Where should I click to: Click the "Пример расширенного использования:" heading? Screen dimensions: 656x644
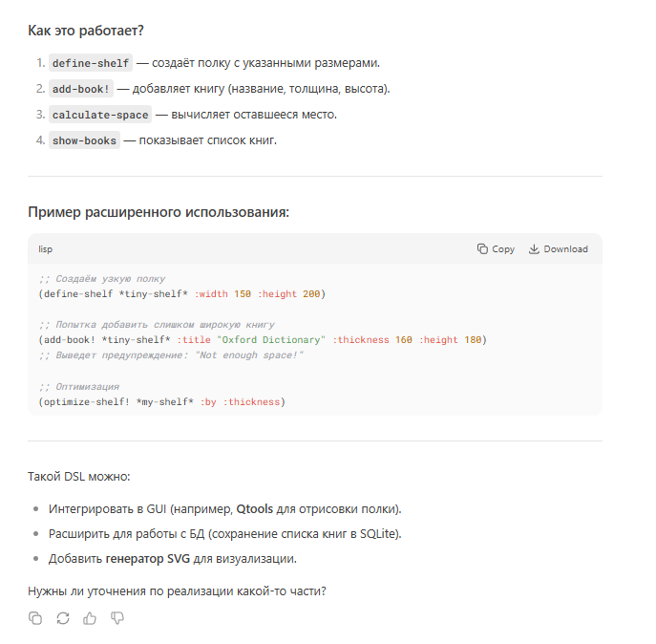tap(159, 211)
